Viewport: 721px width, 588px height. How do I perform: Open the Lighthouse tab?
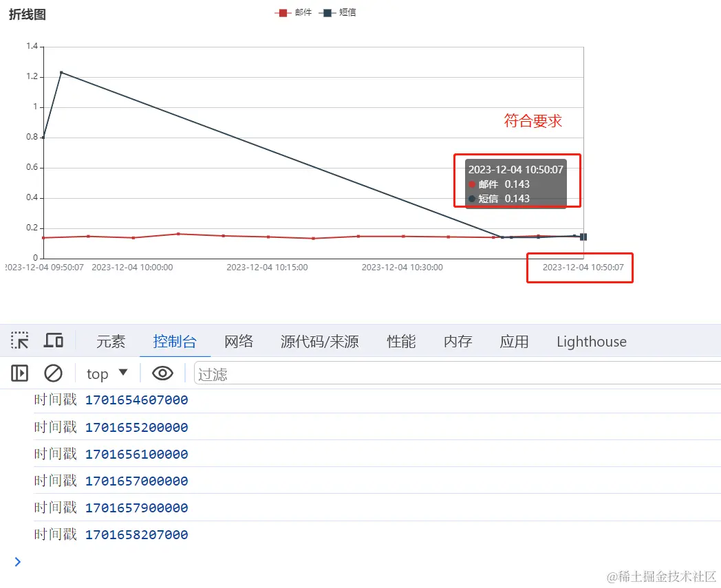coord(592,342)
